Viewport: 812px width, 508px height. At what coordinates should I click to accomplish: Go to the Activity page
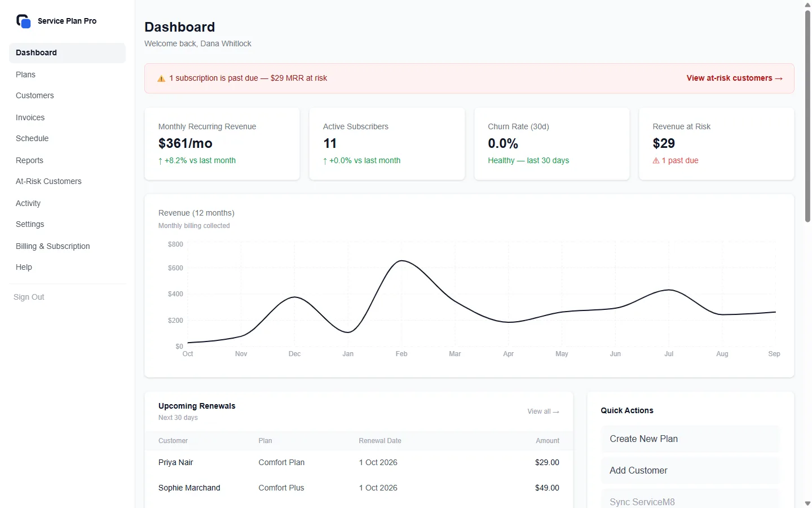click(67, 203)
